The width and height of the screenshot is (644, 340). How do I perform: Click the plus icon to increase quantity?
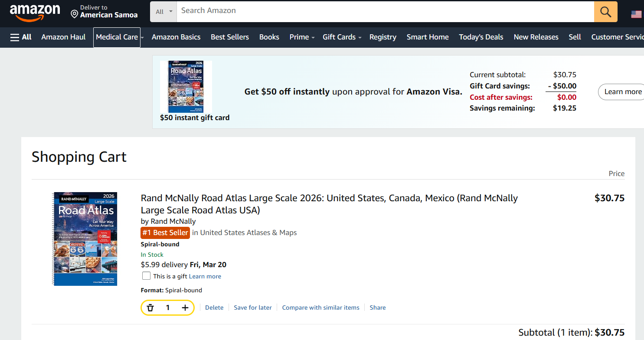pyautogui.click(x=185, y=307)
